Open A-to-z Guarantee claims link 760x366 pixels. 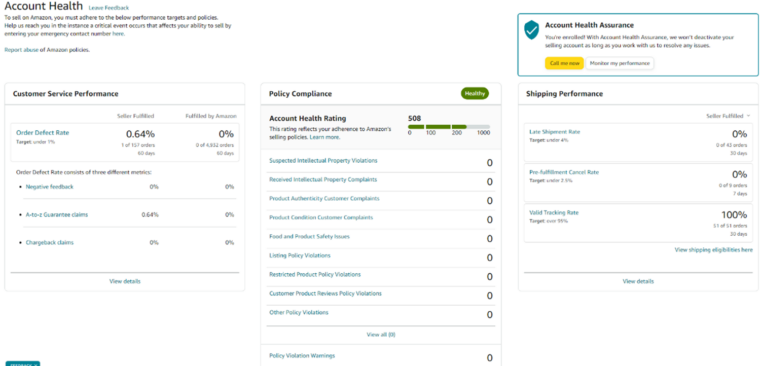[x=57, y=214]
